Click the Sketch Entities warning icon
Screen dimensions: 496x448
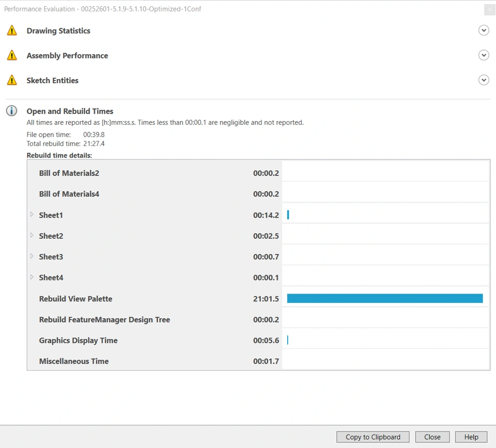12,80
